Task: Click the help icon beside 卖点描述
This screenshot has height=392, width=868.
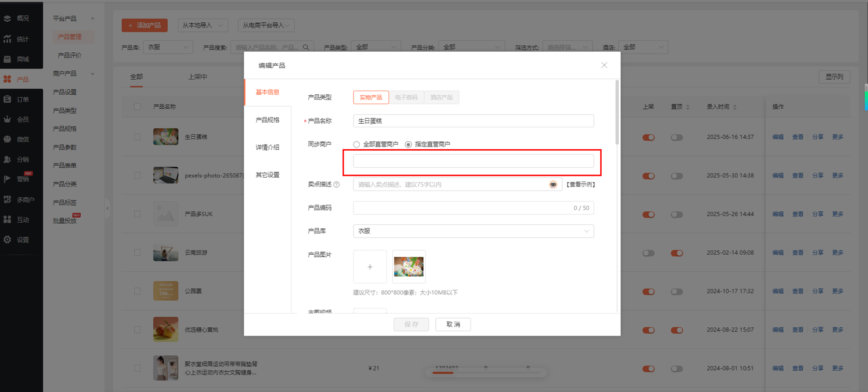Action: coord(337,184)
